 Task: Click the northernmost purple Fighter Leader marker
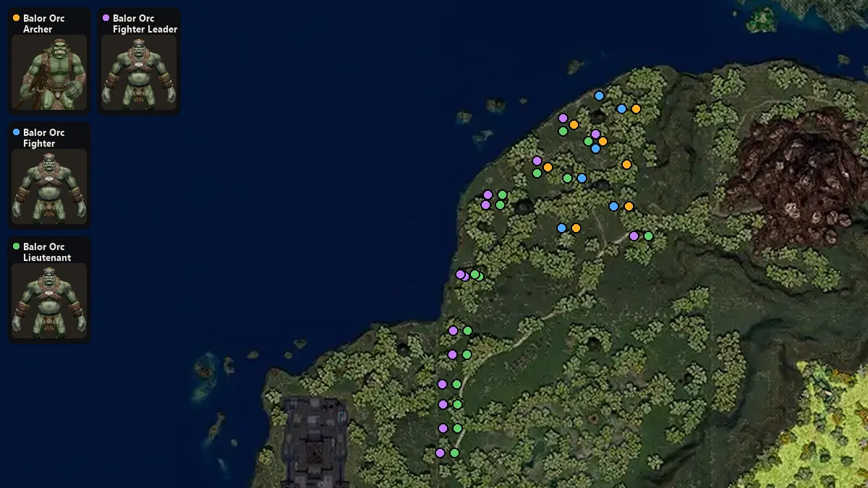(563, 118)
